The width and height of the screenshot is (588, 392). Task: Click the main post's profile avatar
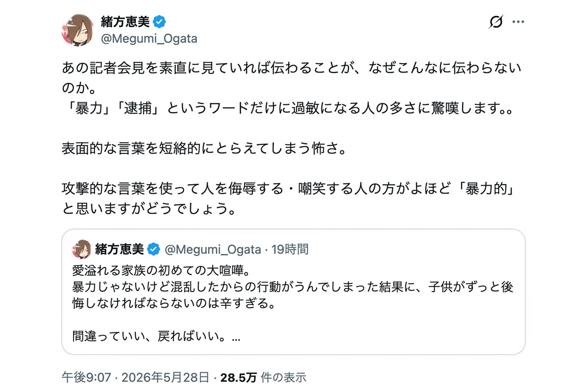point(77,29)
